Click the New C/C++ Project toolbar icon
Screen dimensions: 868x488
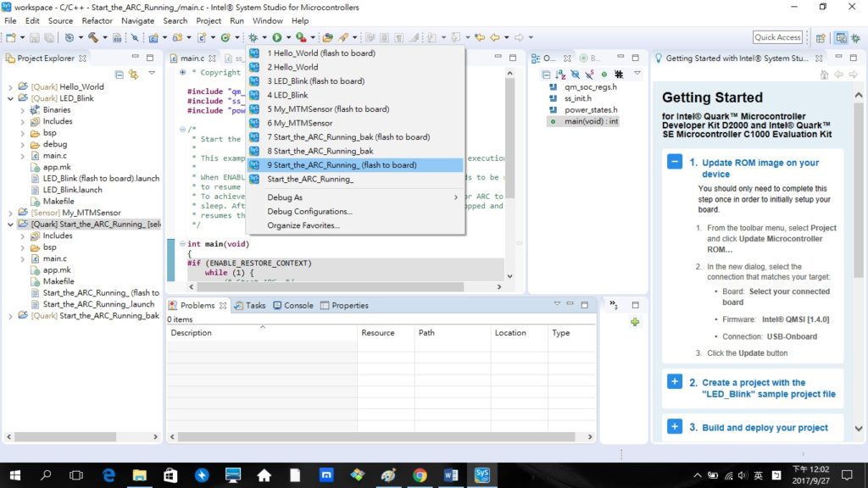pyautogui.click(x=153, y=37)
